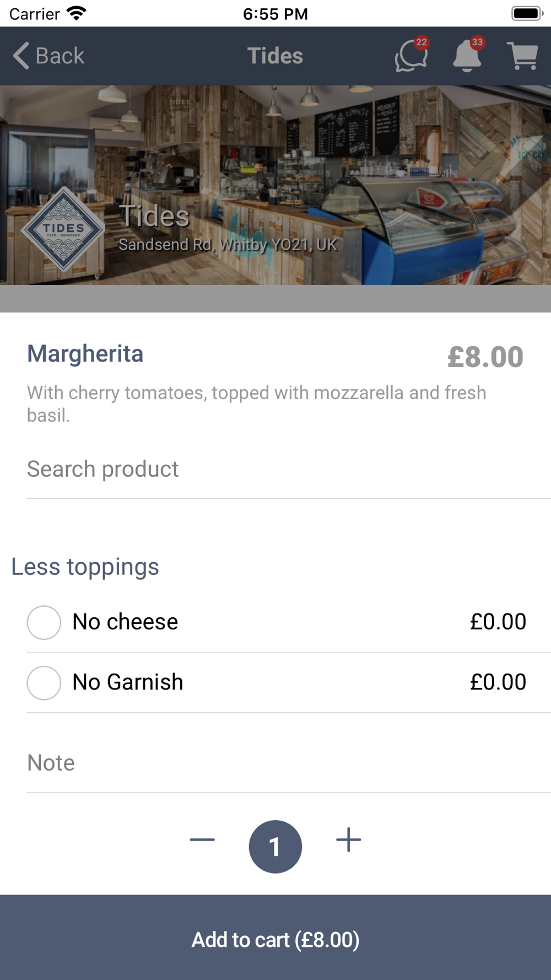Tap the Tides title in header

275,56
